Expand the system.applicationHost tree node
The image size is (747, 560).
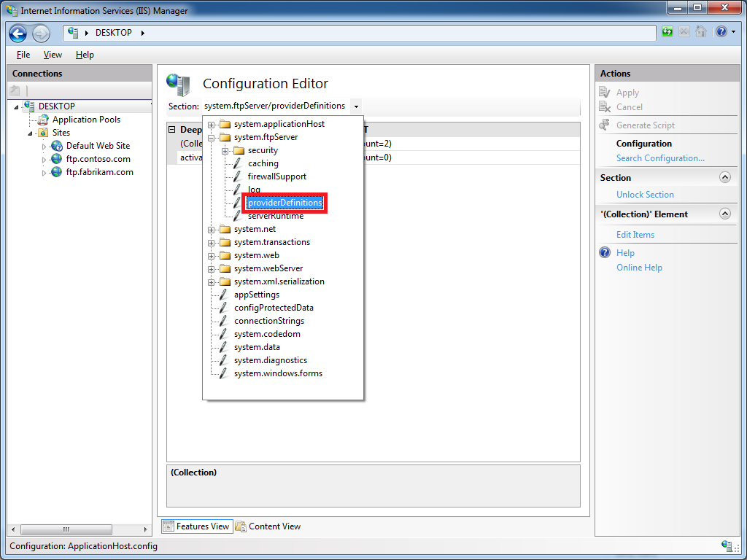coord(212,124)
